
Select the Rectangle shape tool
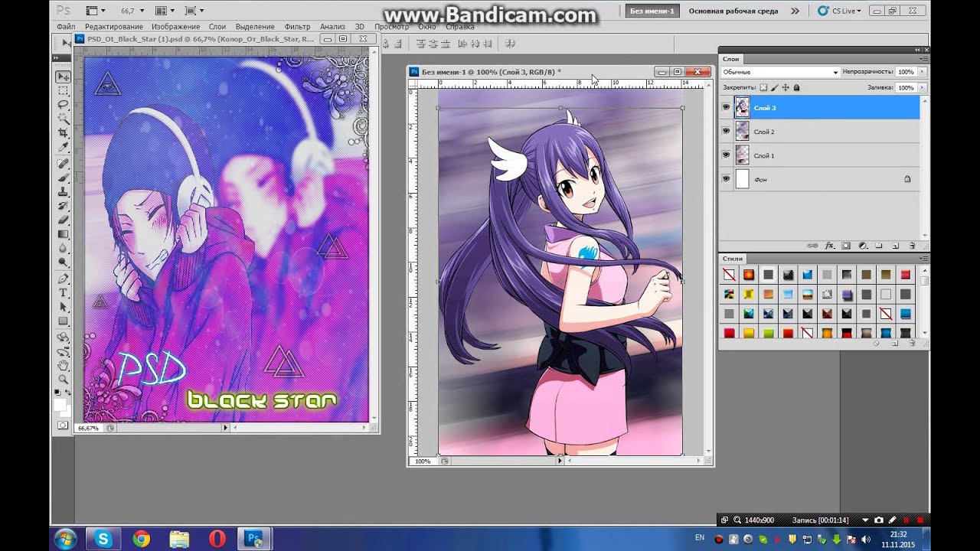coord(63,321)
